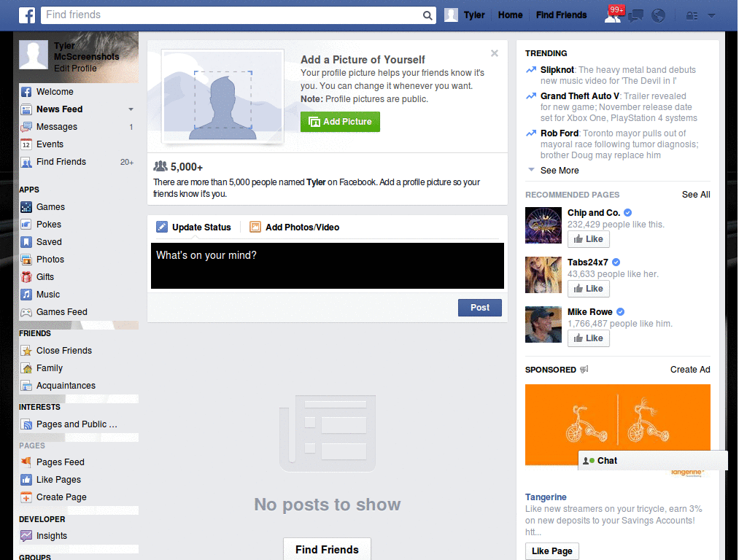
Task: Click the News Feed sidebar icon
Action: 26,109
